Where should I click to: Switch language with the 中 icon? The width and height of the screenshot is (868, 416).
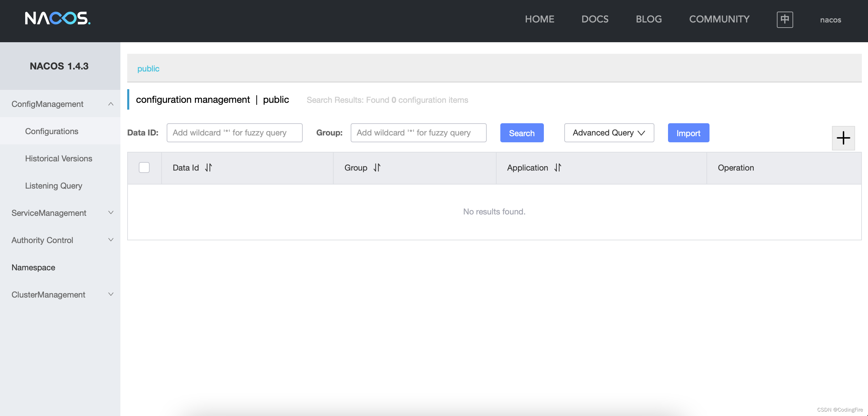[785, 19]
